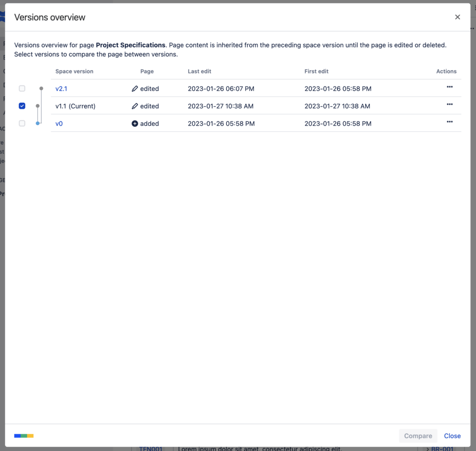This screenshot has height=451, width=476.
Task: Click the TFN001 cell in the background table
Action: [x=150, y=448]
